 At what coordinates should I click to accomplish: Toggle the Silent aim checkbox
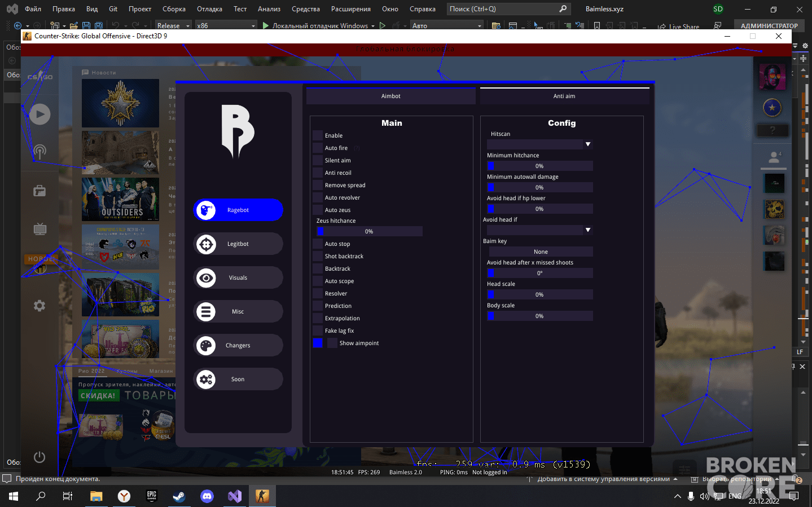point(318,160)
